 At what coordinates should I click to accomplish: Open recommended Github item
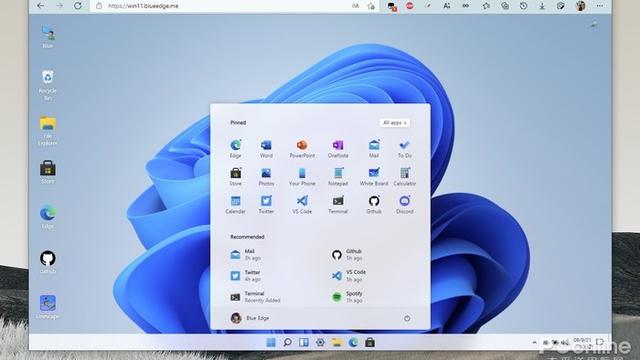pyautogui.click(x=347, y=255)
